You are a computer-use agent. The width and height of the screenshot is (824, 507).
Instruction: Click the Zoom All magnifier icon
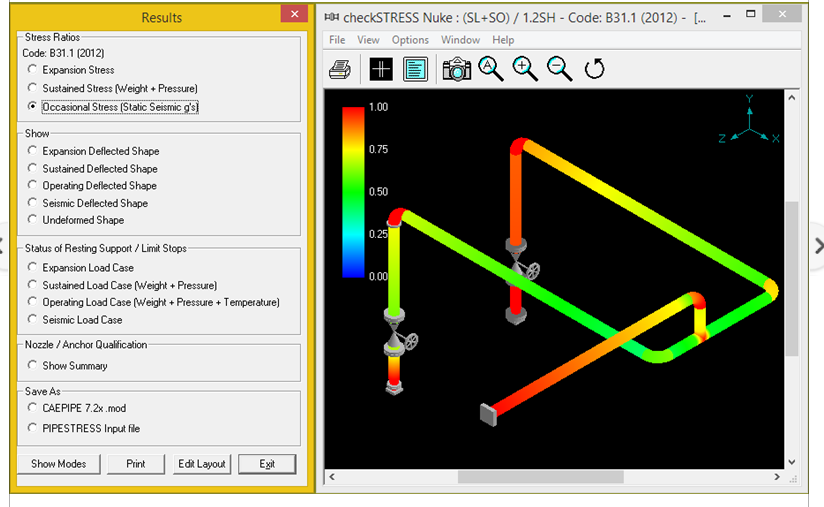(x=490, y=68)
